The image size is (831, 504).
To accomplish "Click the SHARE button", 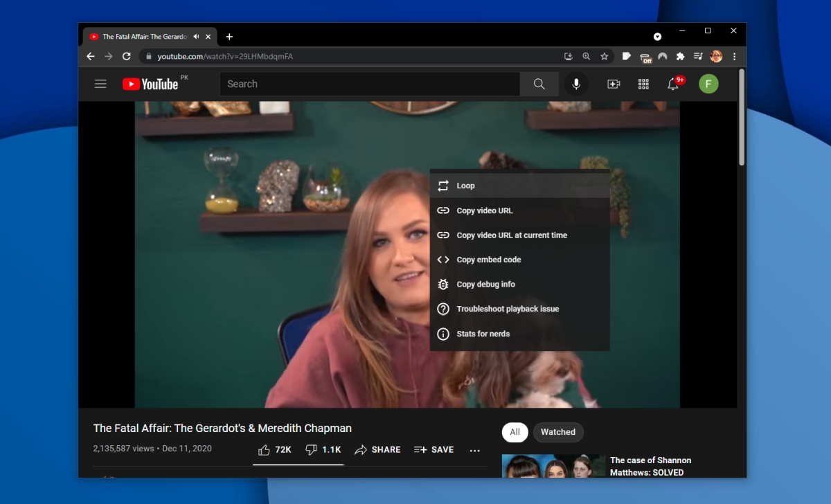I will point(377,450).
